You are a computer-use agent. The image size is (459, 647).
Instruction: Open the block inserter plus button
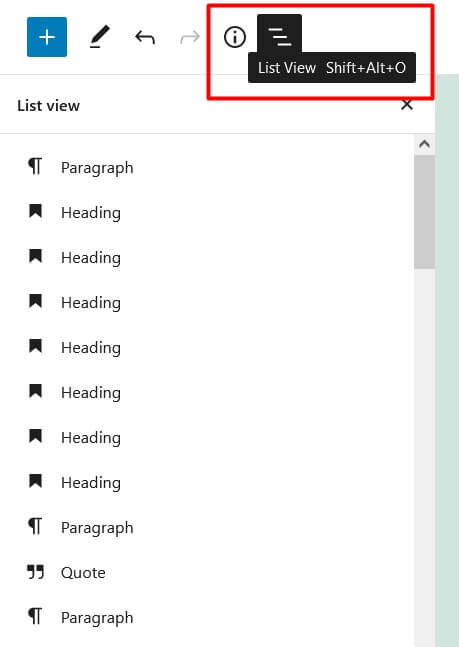point(47,37)
